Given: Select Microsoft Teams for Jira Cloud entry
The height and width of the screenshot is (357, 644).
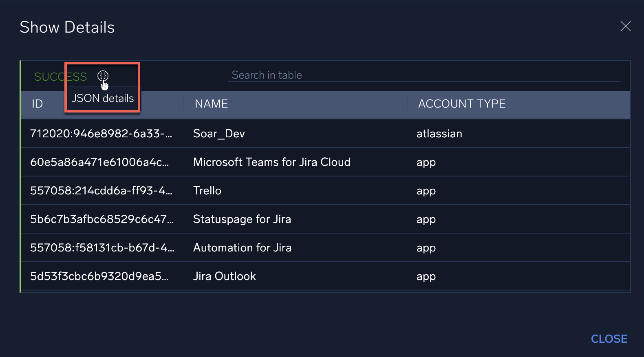Looking at the screenshot, I should [271, 162].
